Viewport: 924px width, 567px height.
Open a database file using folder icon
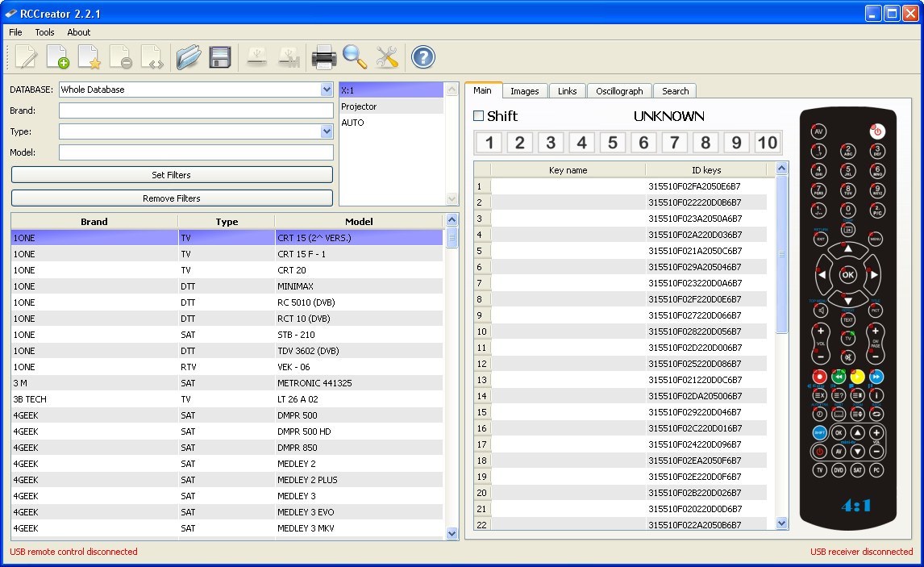(189, 56)
